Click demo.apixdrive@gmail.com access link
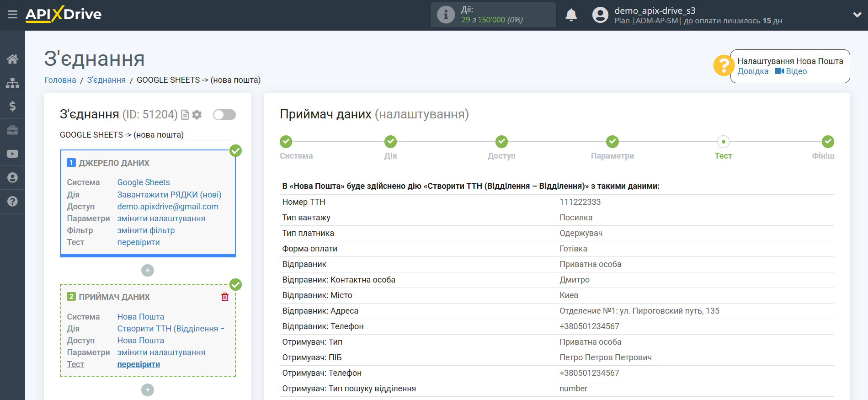 point(168,207)
